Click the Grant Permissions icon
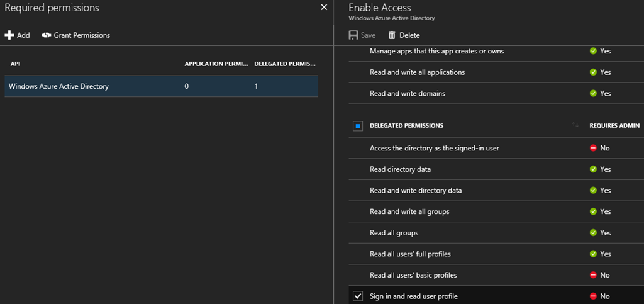The width and height of the screenshot is (644, 304). [47, 35]
